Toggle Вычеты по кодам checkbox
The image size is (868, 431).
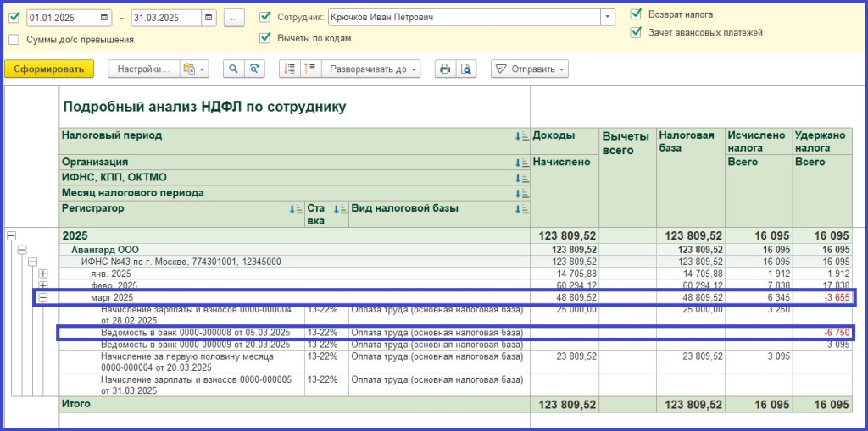tap(265, 38)
